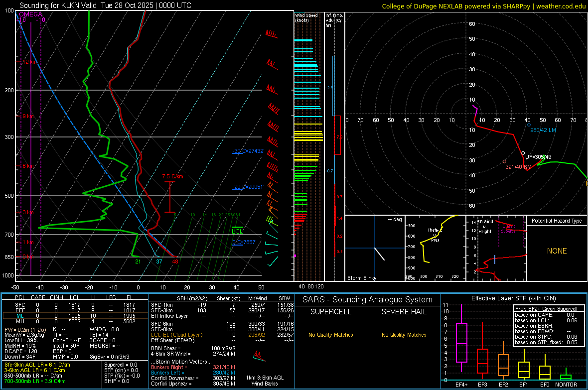Click the 700-500mb LR = 3.9 C/km line
Viewport: 588px width, 390px height.
35,381
